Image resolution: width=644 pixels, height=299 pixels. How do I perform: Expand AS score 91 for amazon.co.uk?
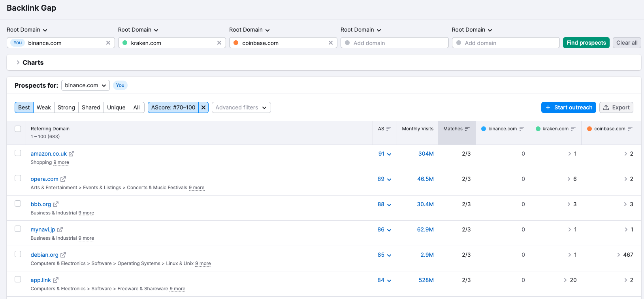click(385, 154)
